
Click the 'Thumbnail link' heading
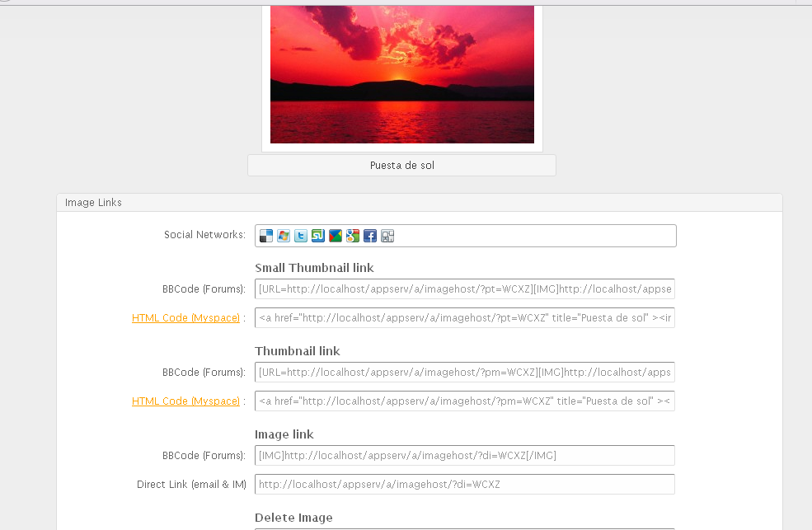click(x=298, y=351)
